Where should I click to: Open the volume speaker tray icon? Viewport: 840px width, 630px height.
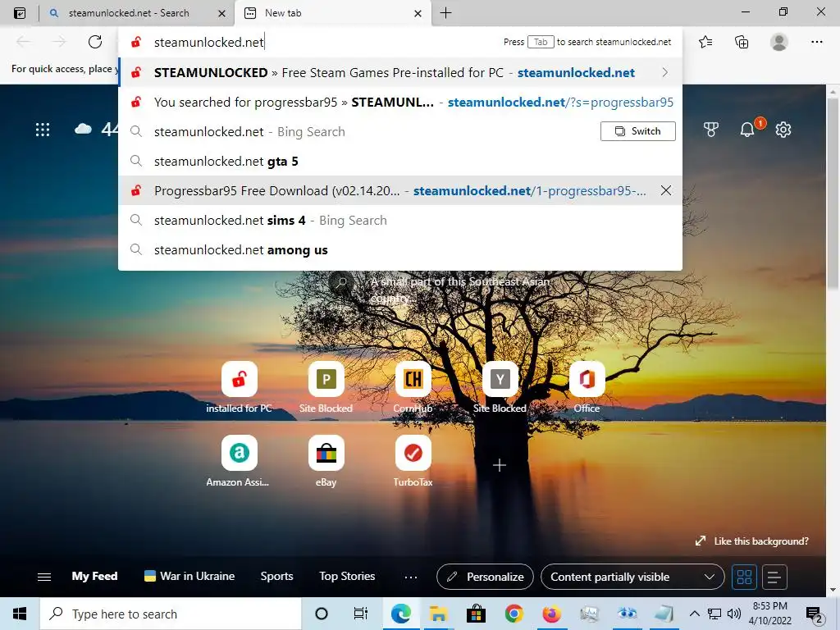[x=734, y=614]
